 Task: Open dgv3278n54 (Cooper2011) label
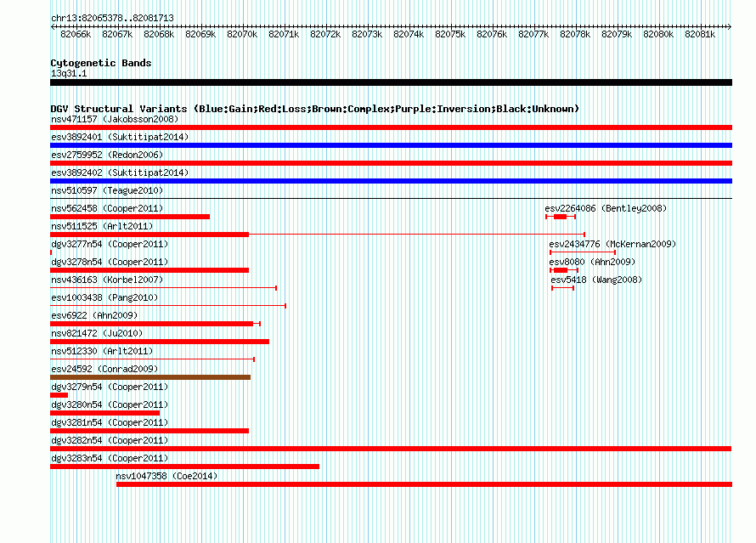[110, 262]
